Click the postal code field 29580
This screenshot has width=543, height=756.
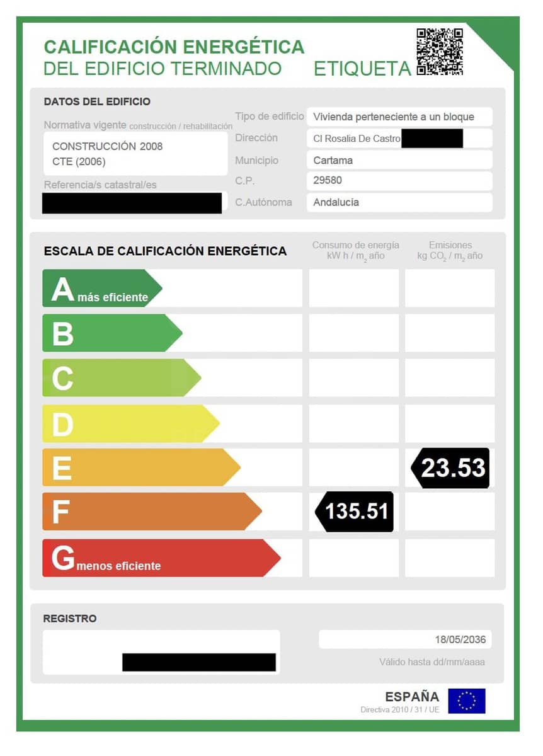[399, 181]
